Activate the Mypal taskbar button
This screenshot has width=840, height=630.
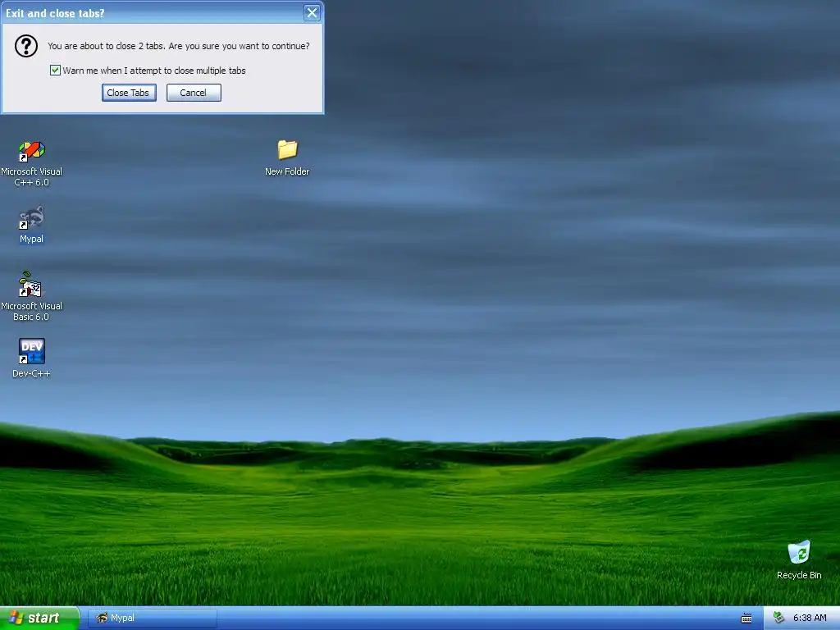(x=152, y=618)
